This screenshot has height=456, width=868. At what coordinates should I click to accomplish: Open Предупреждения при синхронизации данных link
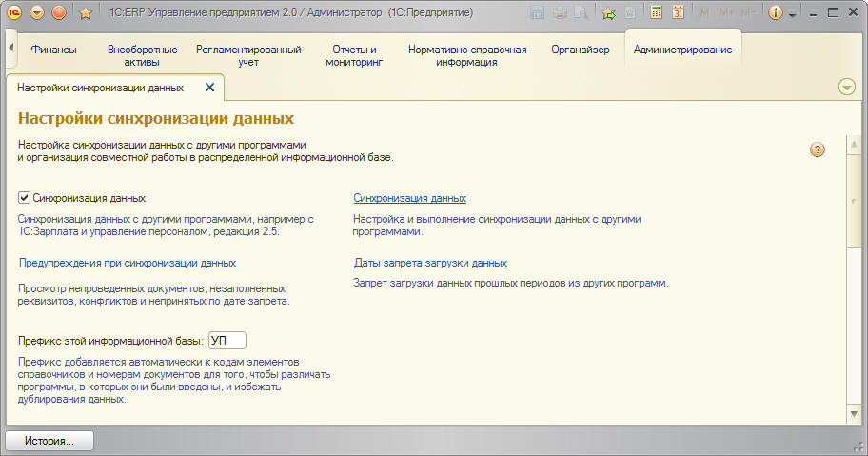pyautogui.click(x=128, y=263)
